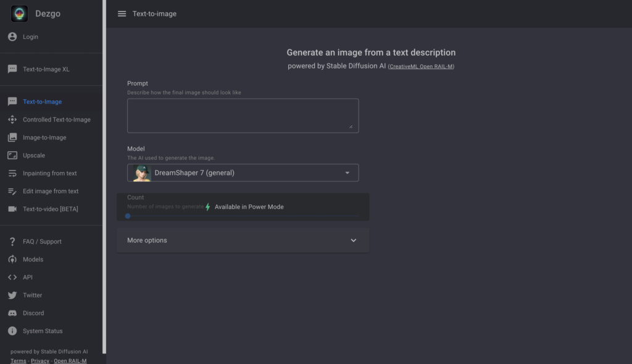Expand the More options panel
Screen dimensions: 632x364
point(243,240)
